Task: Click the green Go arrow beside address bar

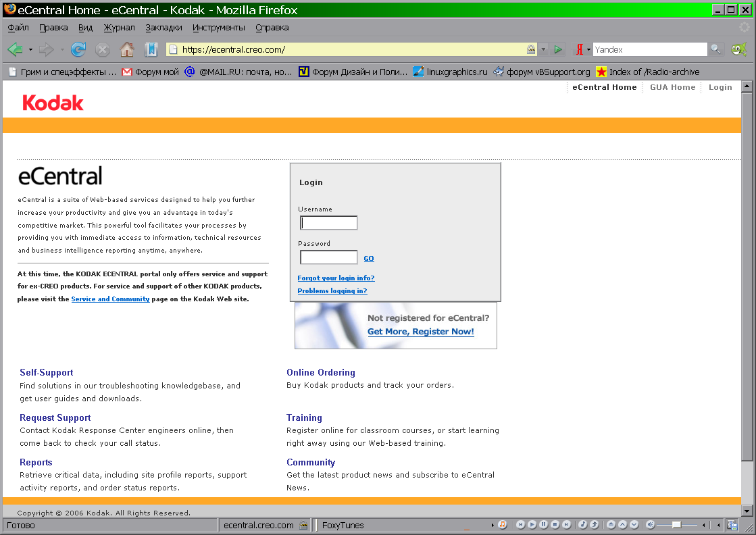Action: pyautogui.click(x=558, y=49)
